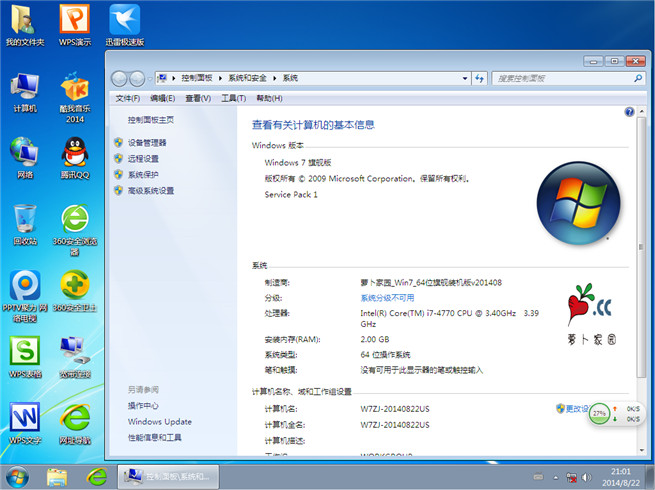Launch WPS演示 from the desktop
This screenshot has width=655, height=490.
pos(75,25)
